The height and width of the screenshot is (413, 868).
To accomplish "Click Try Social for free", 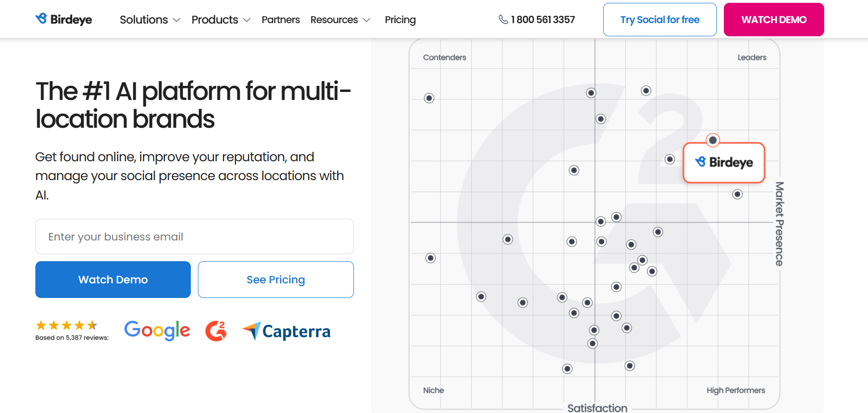I will click(x=660, y=19).
